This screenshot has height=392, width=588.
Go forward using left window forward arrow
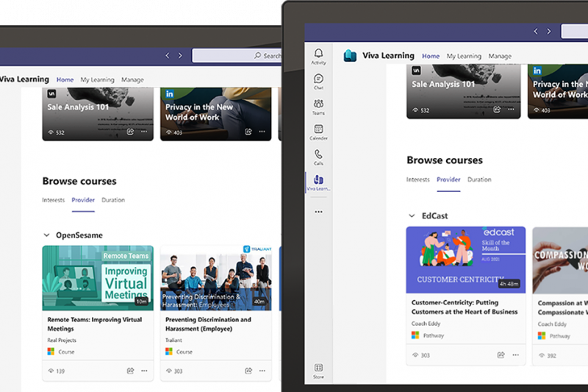(x=180, y=55)
